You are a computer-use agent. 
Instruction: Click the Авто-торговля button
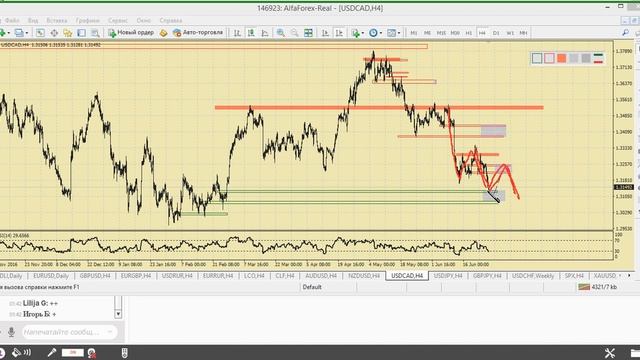pyautogui.click(x=198, y=33)
